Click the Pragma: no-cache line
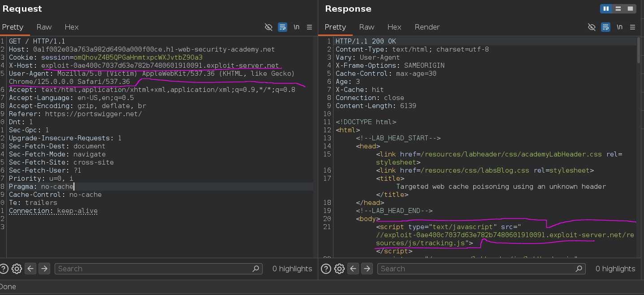 pyautogui.click(x=41, y=187)
